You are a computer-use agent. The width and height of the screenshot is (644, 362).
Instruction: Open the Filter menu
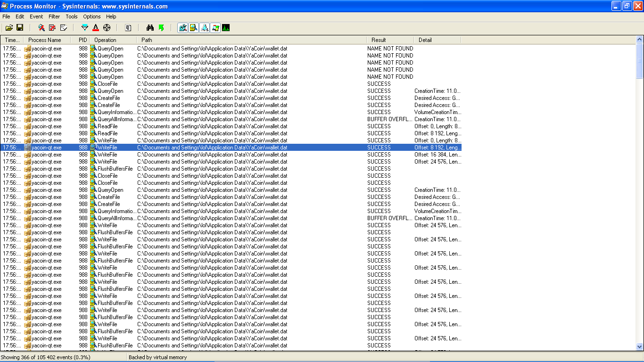point(54,16)
